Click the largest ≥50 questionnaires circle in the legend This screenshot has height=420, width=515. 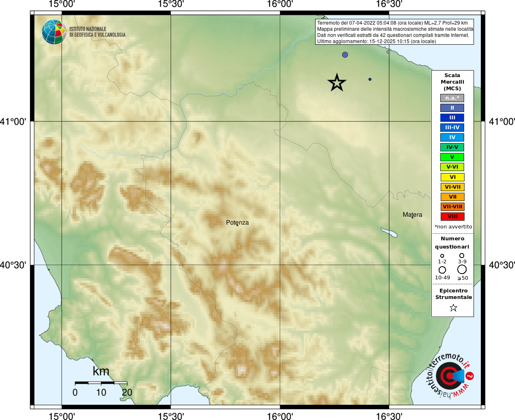462,269
